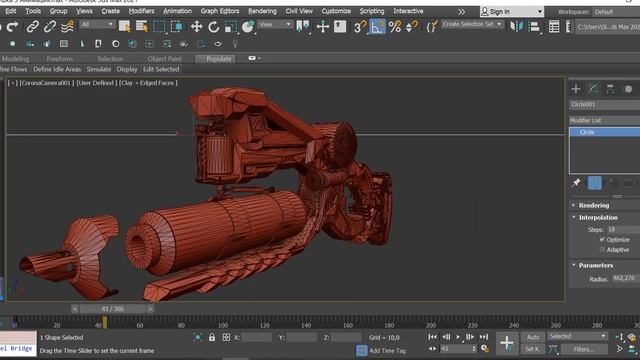
Task: Switch to the Object Paint ribbon tab
Action: (x=164, y=59)
